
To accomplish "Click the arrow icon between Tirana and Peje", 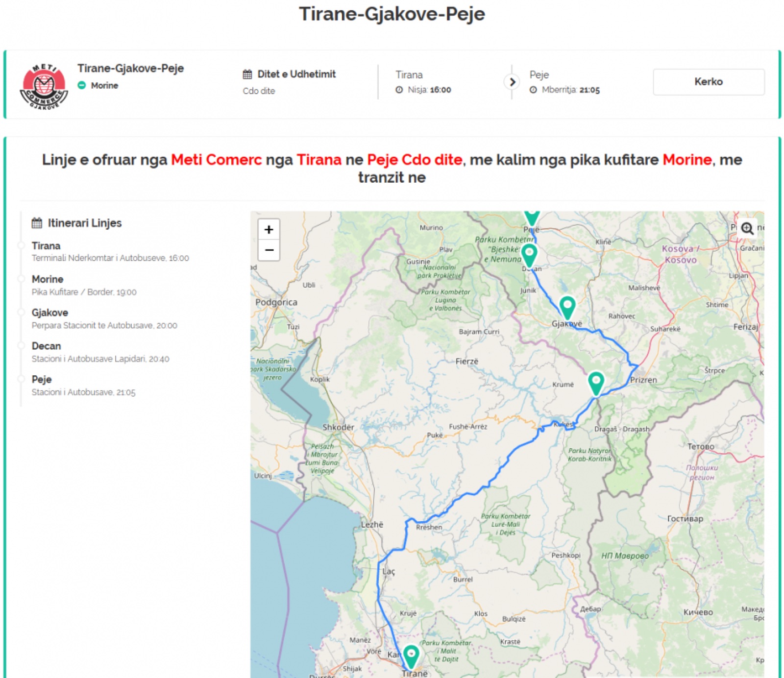I will click(x=512, y=82).
